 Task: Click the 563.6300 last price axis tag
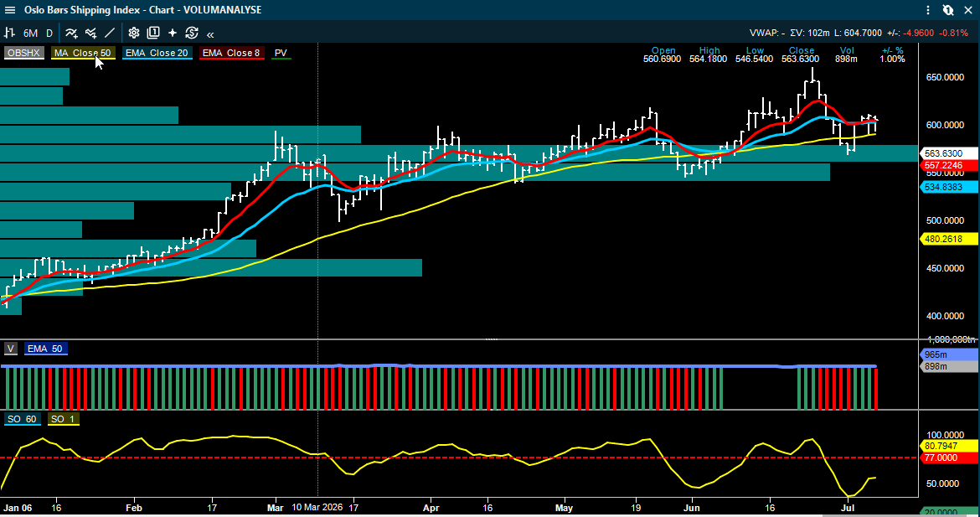point(950,153)
